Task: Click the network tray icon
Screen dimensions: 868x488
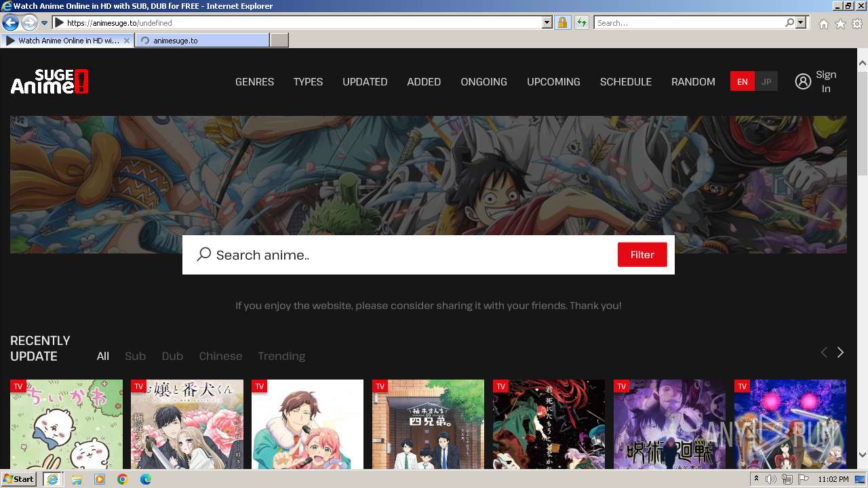Action: pyautogui.click(x=787, y=479)
